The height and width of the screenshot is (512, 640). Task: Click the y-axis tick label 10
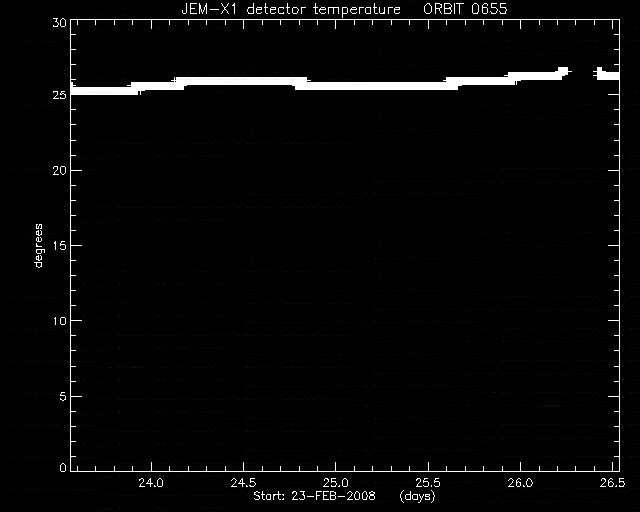tap(59, 321)
